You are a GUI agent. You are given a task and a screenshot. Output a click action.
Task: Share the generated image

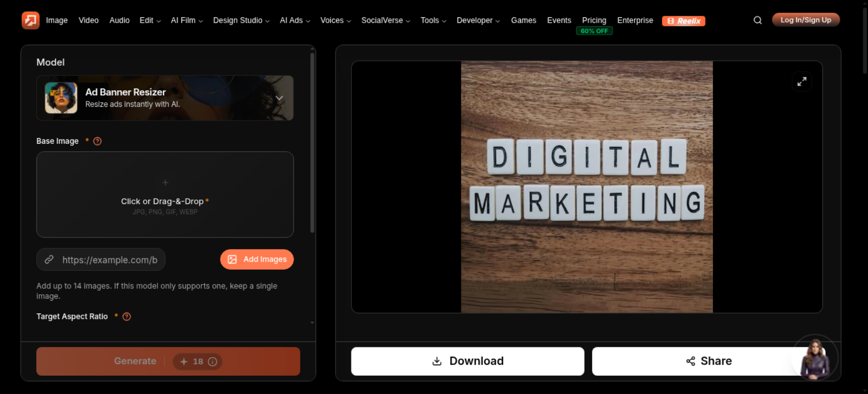coord(709,361)
